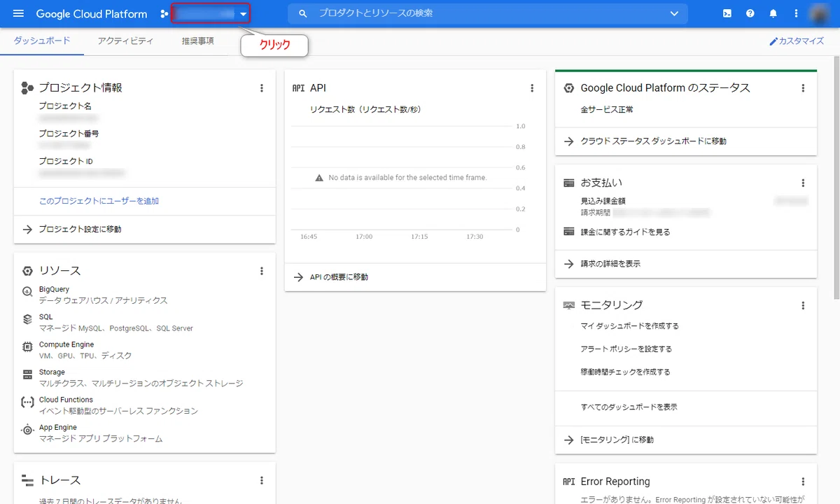This screenshot has height=504, width=840.
Task: Open the Storage resource icon
Action: 27,374
